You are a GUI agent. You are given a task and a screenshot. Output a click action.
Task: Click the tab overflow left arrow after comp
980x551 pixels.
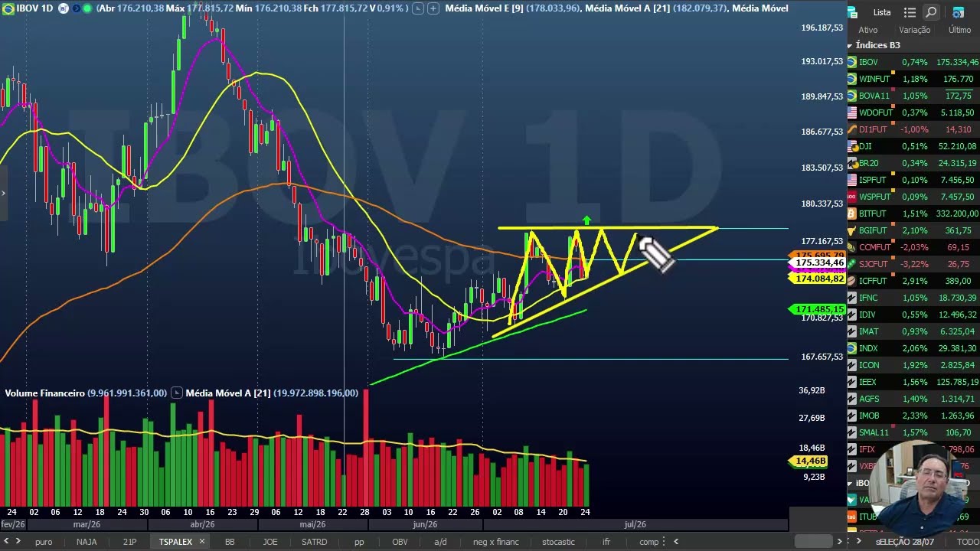[675, 542]
